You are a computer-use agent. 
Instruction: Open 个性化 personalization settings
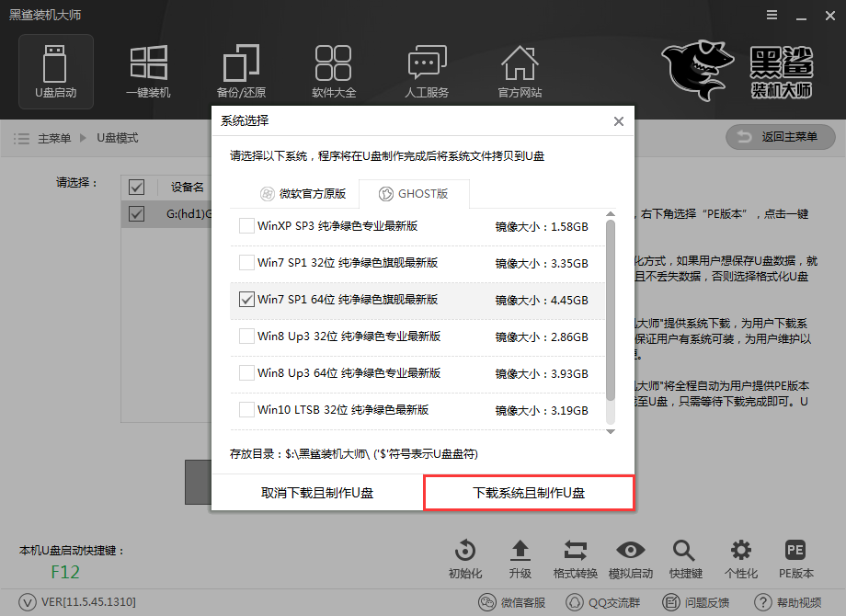click(739, 556)
